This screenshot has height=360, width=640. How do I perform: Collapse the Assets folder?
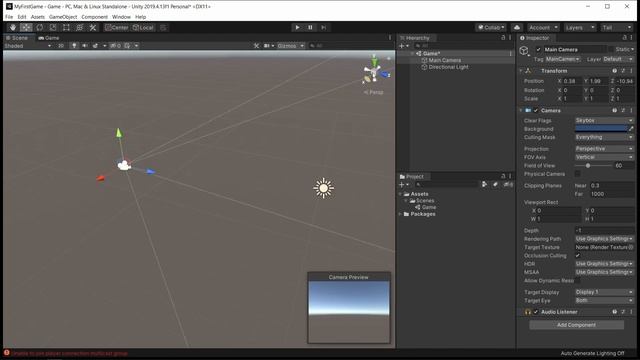[x=400, y=194]
